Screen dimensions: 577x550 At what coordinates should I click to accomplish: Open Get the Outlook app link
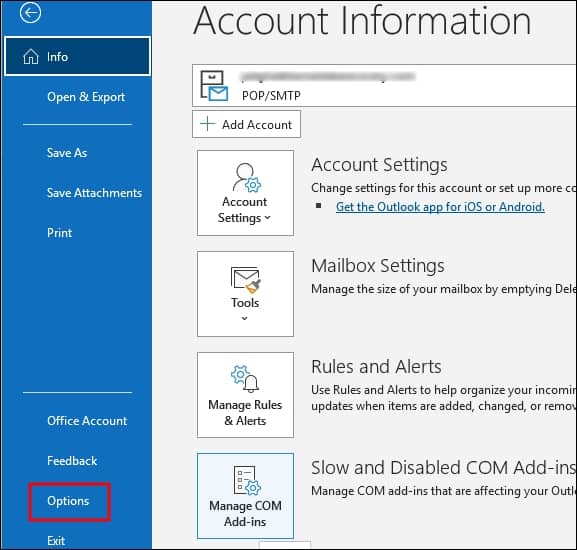point(440,207)
